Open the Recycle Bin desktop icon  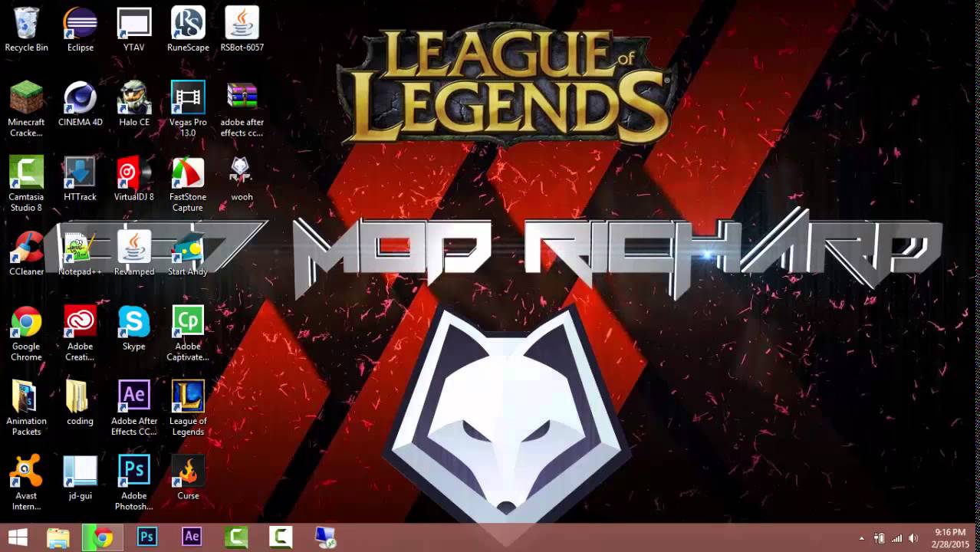26,29
